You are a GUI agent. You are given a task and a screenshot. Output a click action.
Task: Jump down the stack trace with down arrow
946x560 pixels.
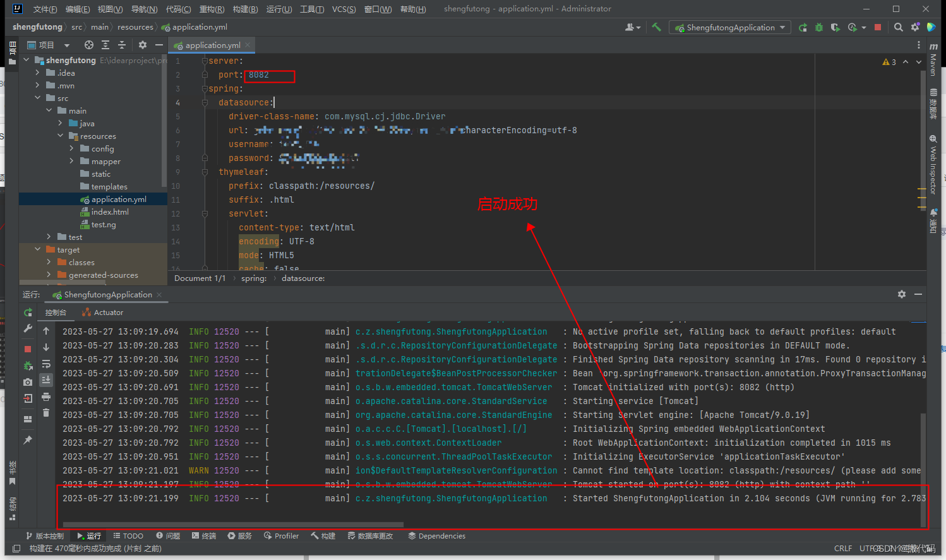[46, 347]
